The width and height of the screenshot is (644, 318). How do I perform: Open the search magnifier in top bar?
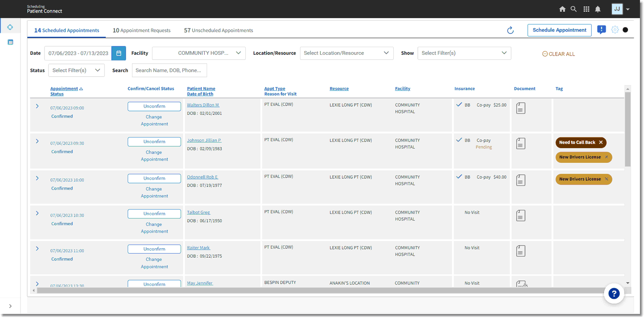574,9
